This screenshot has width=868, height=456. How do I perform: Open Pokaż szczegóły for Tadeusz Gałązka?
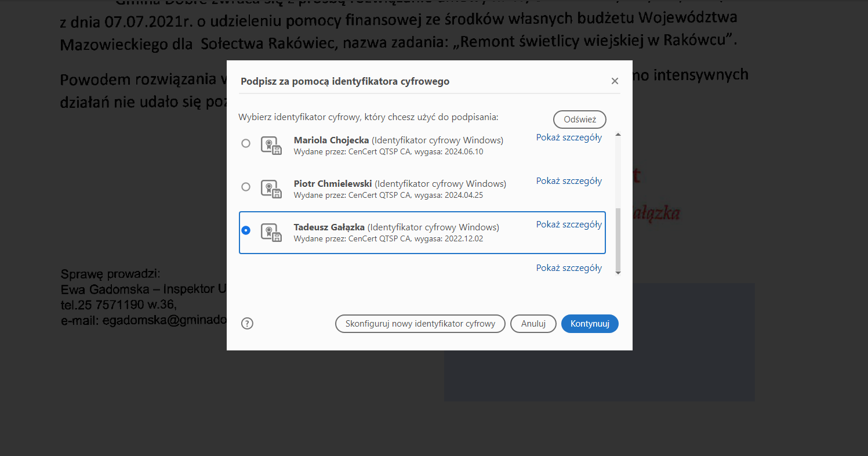coord(569,225)
